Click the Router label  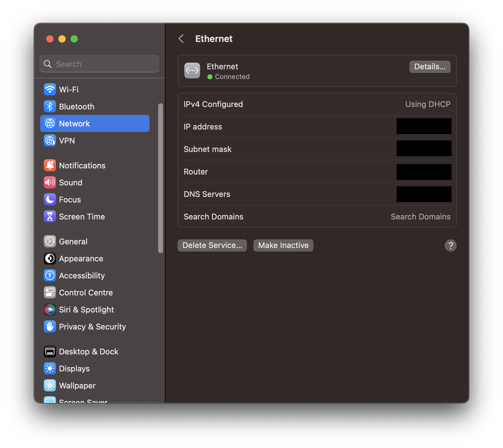[x=196, y=171]
